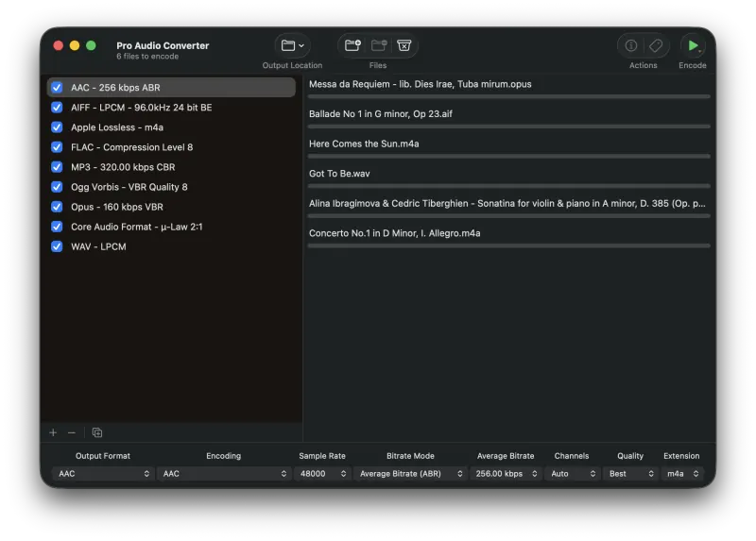
Task: Disable the MP3 - 320.00 kbps CBR checkbox
Action: point(57,167)
